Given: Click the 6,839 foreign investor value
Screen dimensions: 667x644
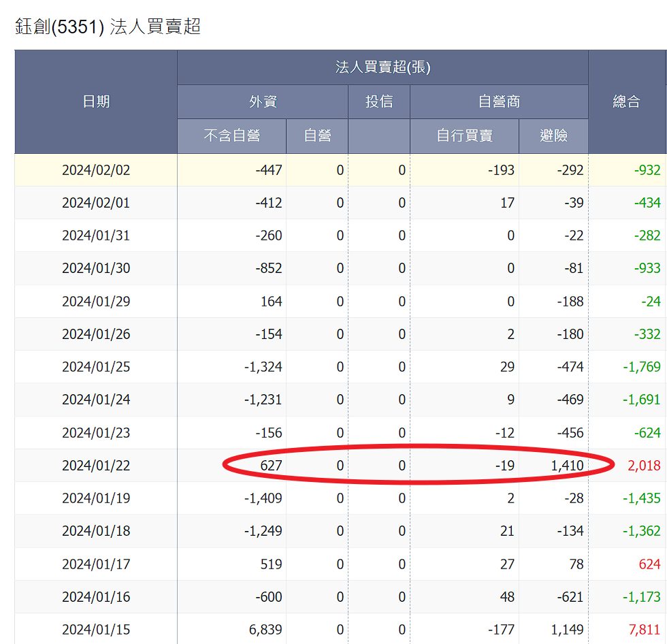Looking at the screenshot, I should 263,630.
